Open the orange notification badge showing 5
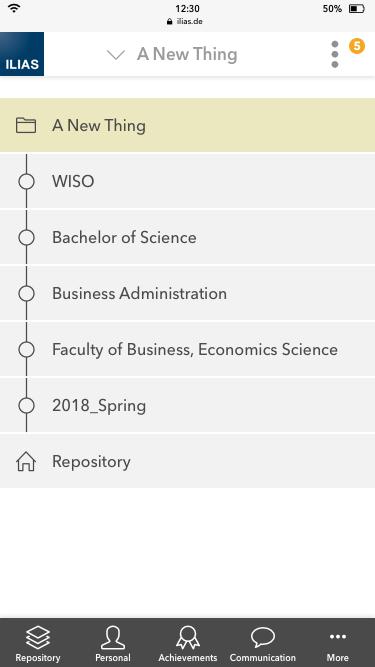 pos(357,46)
